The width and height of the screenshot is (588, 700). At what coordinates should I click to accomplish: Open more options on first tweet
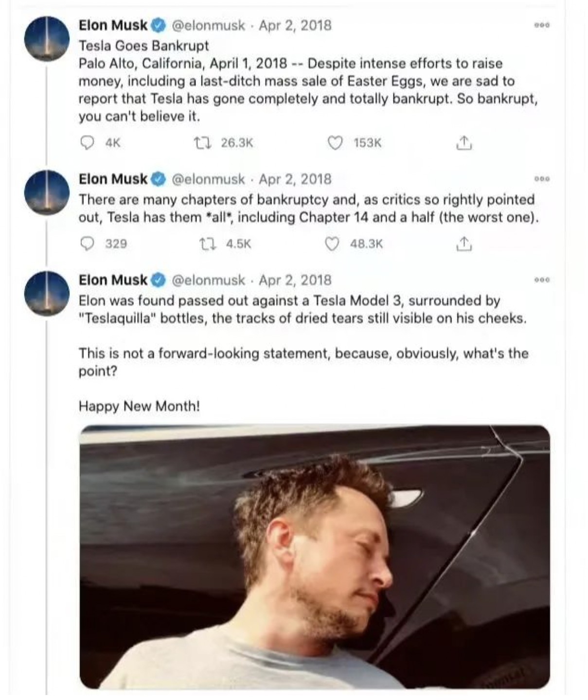coord(542,25)
